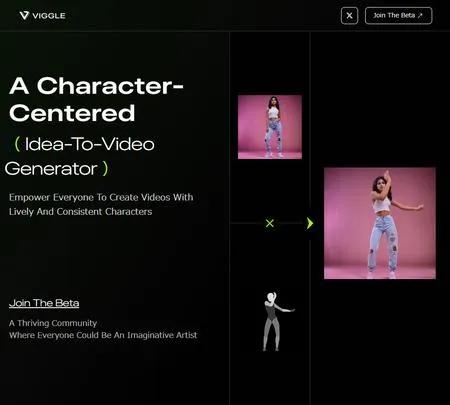Click the Imaginative Artist sentence
450x405 pixels.
(103, 335)
